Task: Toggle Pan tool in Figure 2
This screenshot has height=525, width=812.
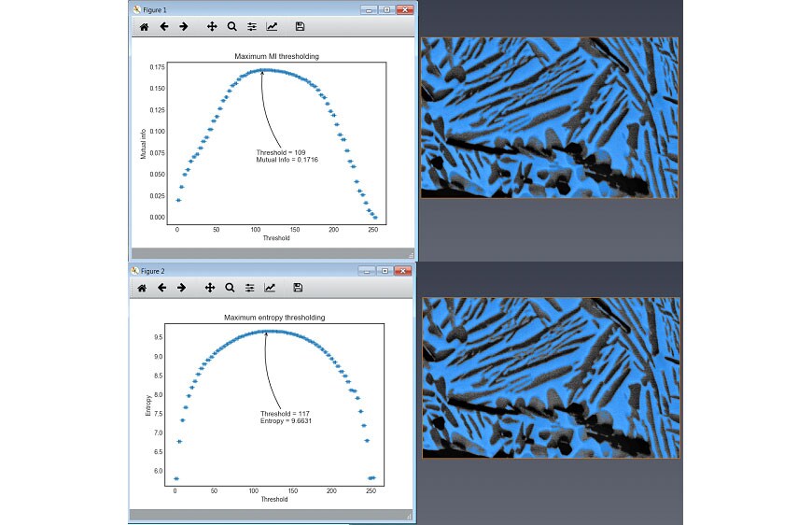Action: (x=211, y=288)
